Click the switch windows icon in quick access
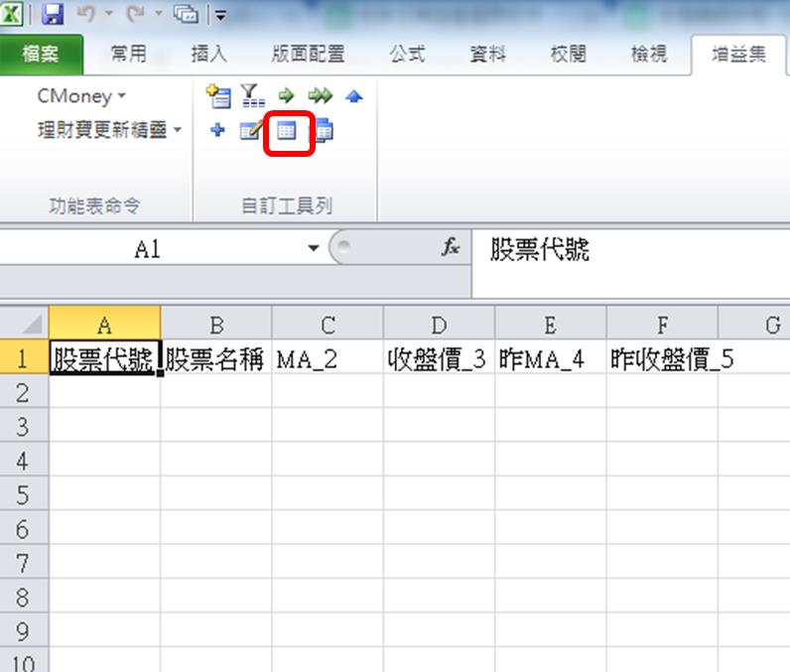 click(x=186, y=14)
